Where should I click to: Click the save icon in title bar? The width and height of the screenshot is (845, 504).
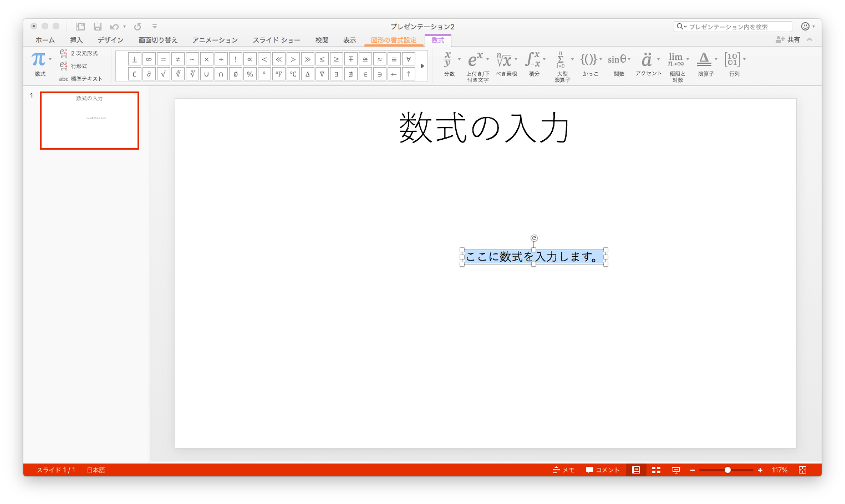click(x=98, y=27)
